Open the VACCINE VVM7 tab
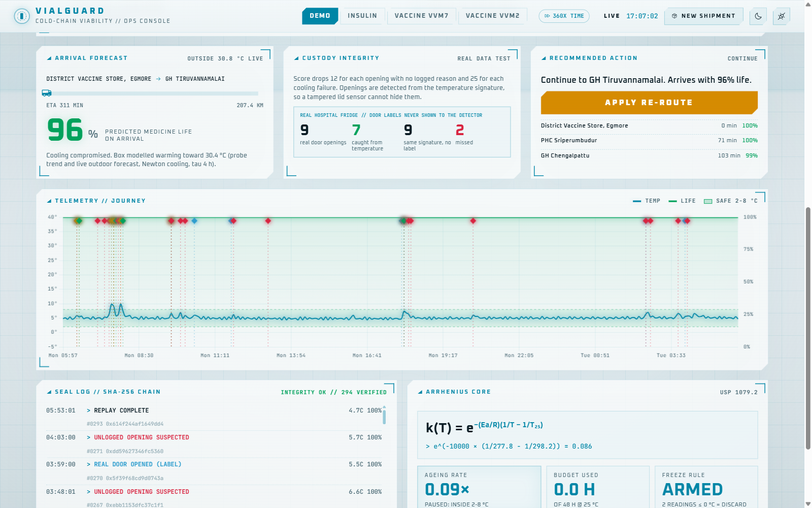The image size is (812, 508). click(422, 16)
